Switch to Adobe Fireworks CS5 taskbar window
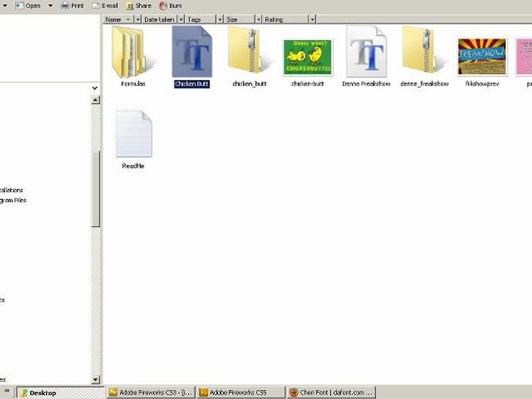Image resolution: width=532 pixels, height=399 pixels. (x=241, y=392)
